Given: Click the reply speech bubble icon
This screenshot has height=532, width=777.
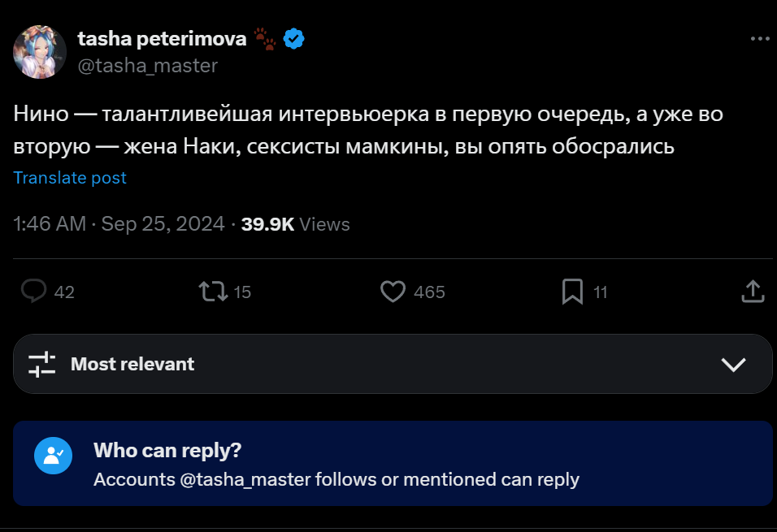Looking at the screenshot, I should [33, 291].
